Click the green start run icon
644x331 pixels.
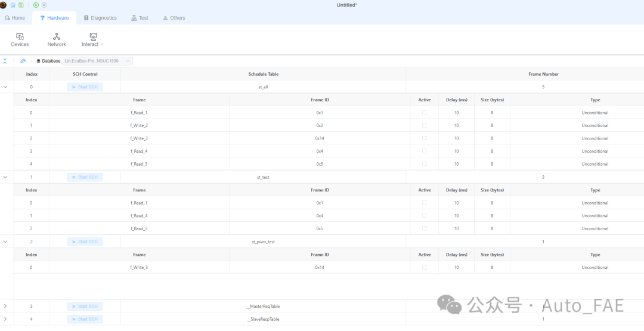tap(36, 5)
